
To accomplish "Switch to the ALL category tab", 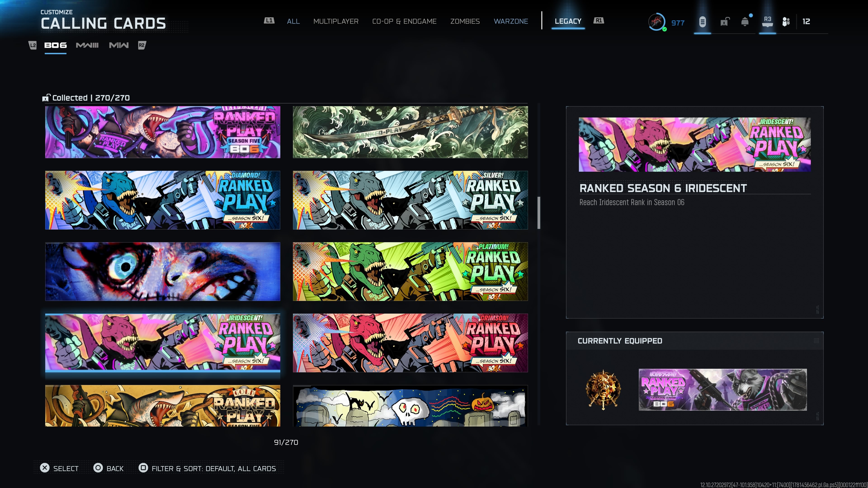I will pyautogui.click(x=293, y=21).
